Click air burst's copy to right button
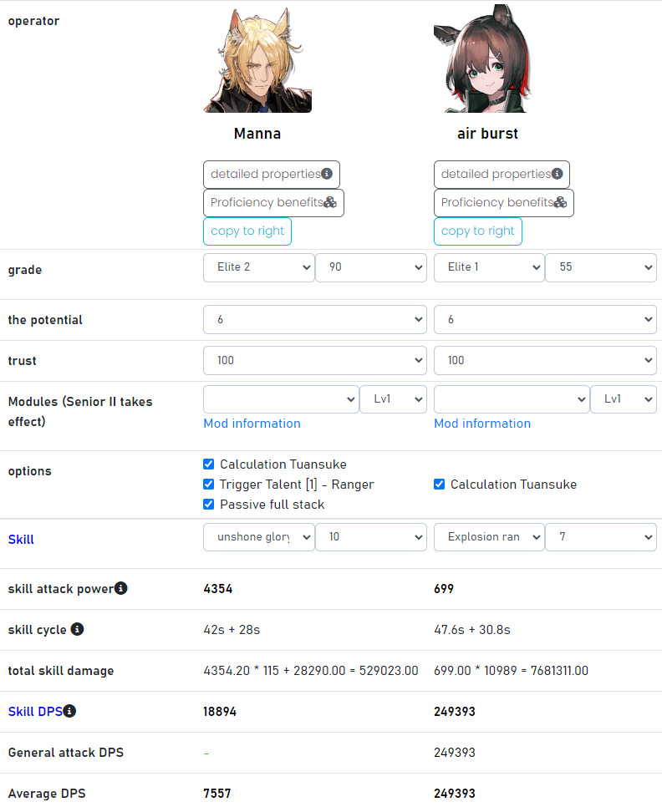Image resolution: width=662 pixels, height=812 pixels. pyautogui.click(x=478, y=231)
